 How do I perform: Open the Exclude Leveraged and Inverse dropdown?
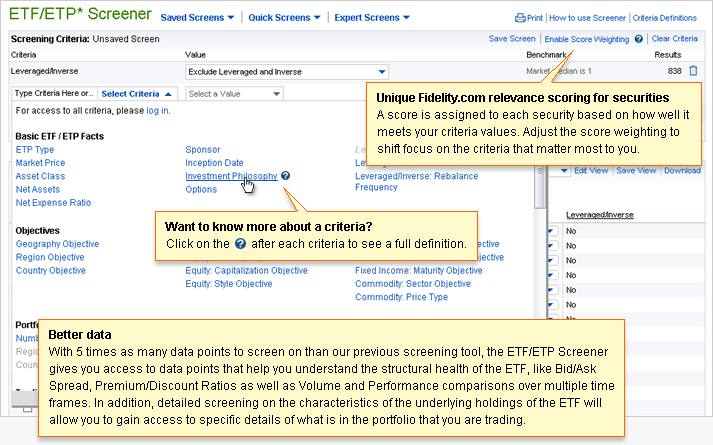click(287, 72)
